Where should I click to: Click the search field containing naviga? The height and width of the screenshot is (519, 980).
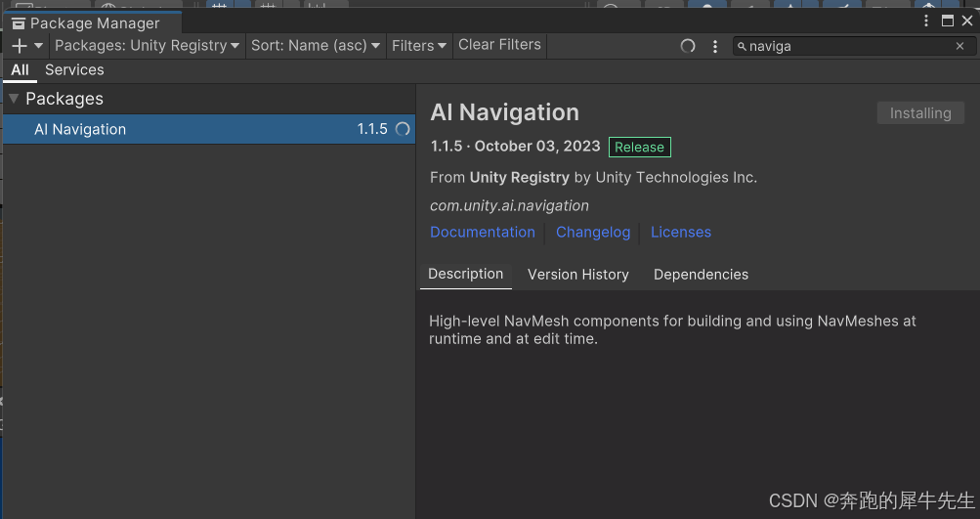click(x=854, y=46)
